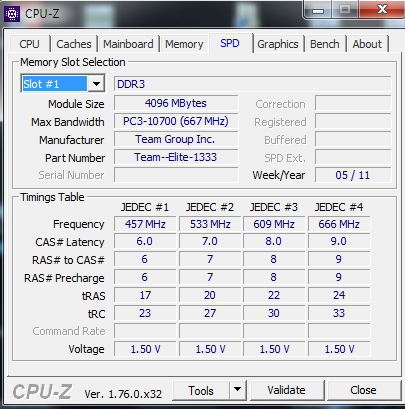Open the Tools dropdown arrow
This screenshot has width=405, height=409.
(x=237, y=390)
